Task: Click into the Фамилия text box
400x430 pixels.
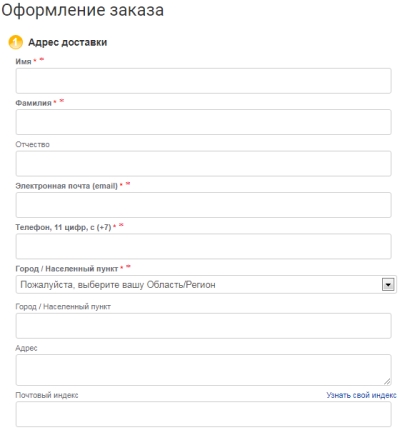Action: 203,122
